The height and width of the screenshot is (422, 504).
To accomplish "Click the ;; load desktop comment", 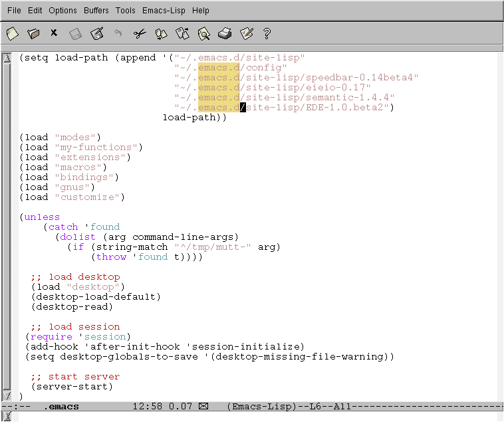I will pos(76,277).
